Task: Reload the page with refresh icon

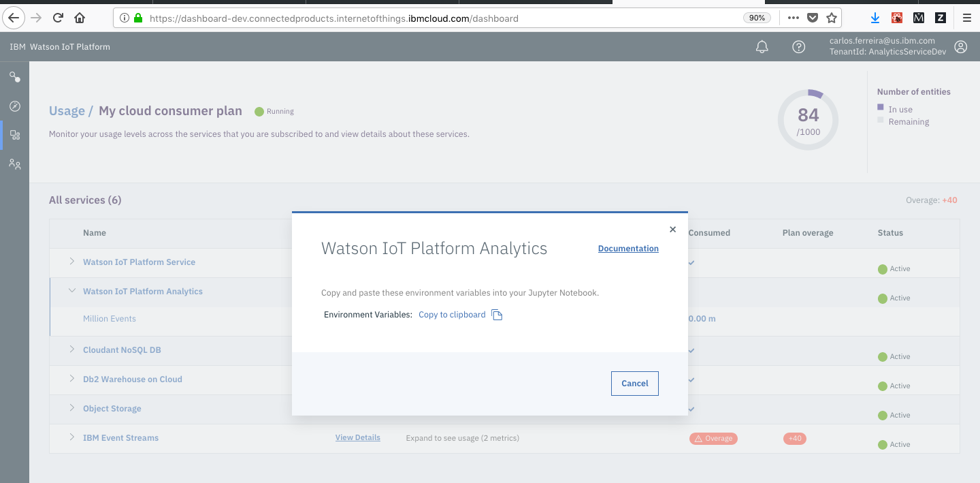Action: (59, 18)
